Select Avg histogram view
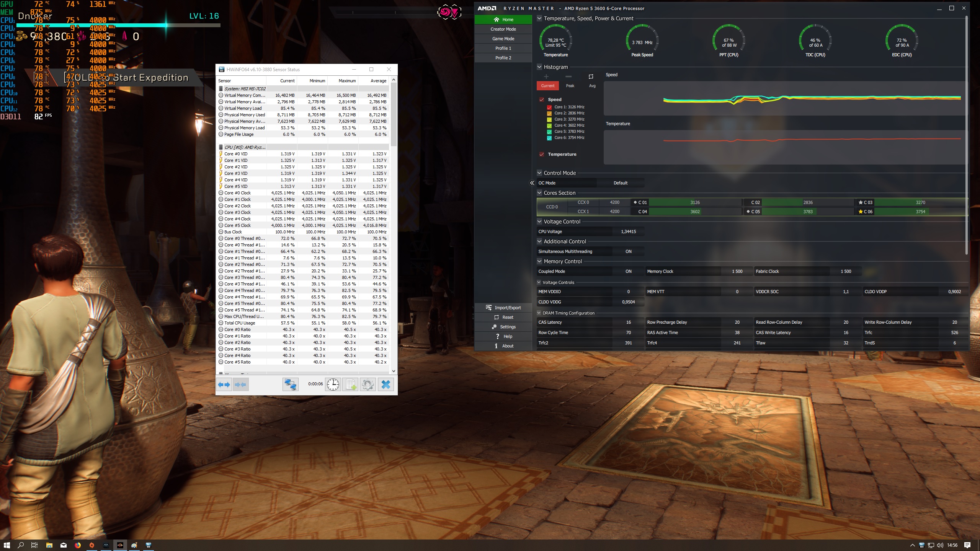Viewport: 980px width, 551px height. pyautogui.click(x=592, y=86)
